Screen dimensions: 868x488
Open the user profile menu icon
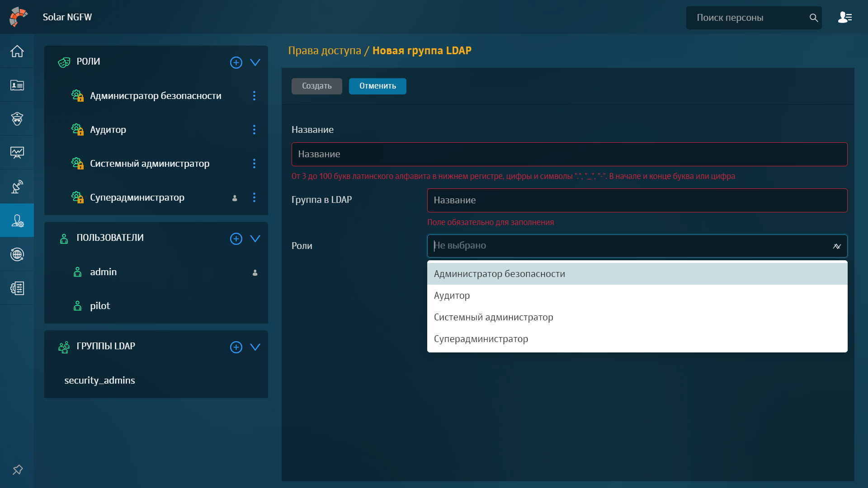[x=844, y=18]
